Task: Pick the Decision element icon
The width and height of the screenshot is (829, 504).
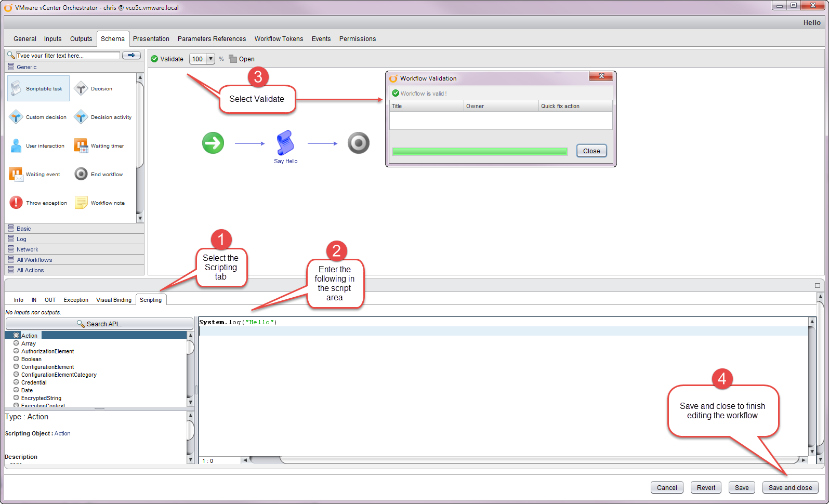Action: click(81, 88)
